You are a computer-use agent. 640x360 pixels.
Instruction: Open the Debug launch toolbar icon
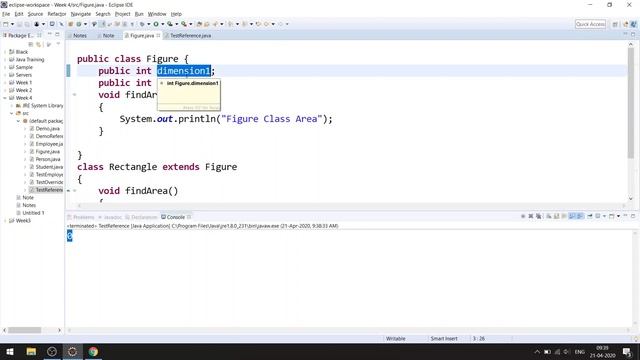click(142, 24)
